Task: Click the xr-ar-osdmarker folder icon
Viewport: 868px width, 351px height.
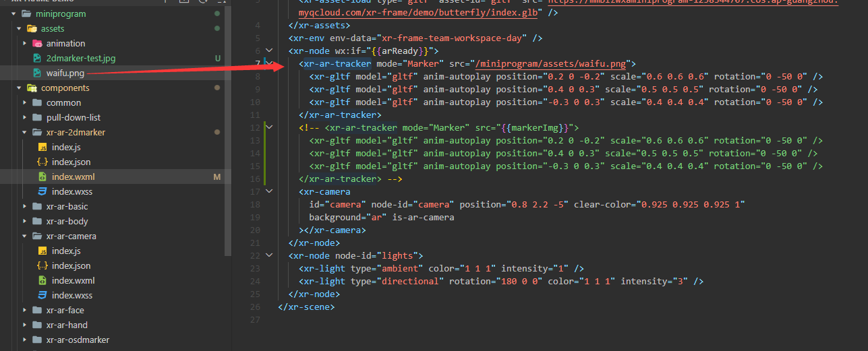Action: point(37,340)
